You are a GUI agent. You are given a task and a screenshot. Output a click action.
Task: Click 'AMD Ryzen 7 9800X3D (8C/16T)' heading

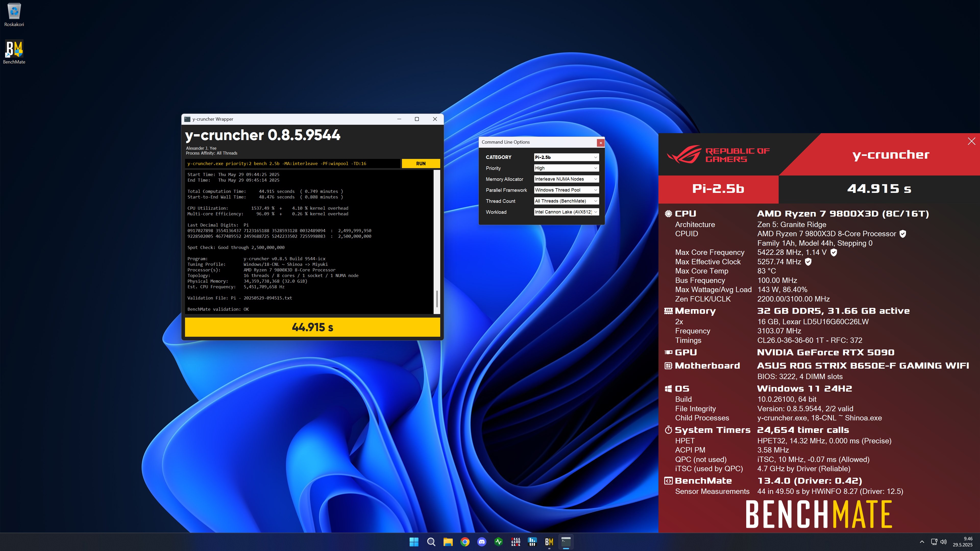click(x=843, y=214)
